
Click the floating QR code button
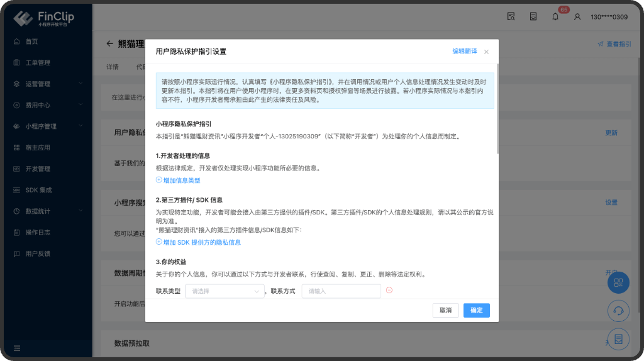(618, 282)
